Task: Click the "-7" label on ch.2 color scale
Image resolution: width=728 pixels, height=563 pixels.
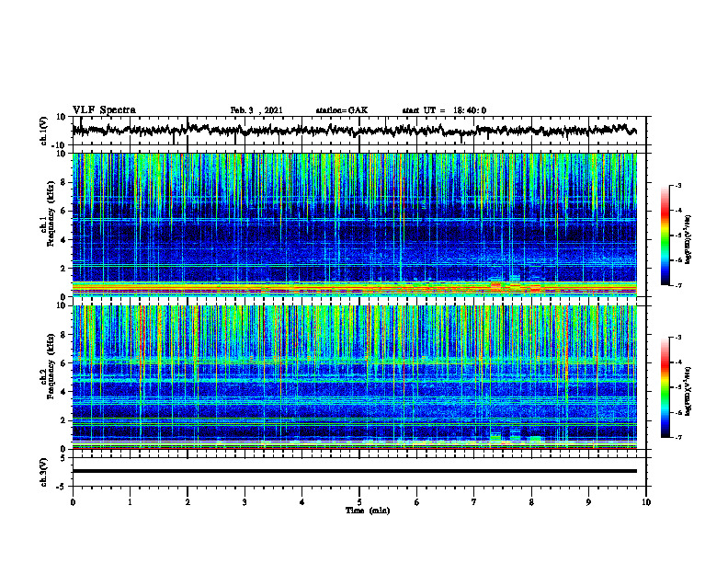Action: 677,437
